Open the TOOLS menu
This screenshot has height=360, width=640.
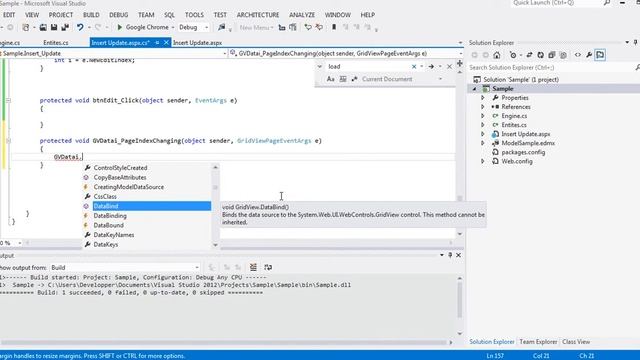(x=194, y=15)
